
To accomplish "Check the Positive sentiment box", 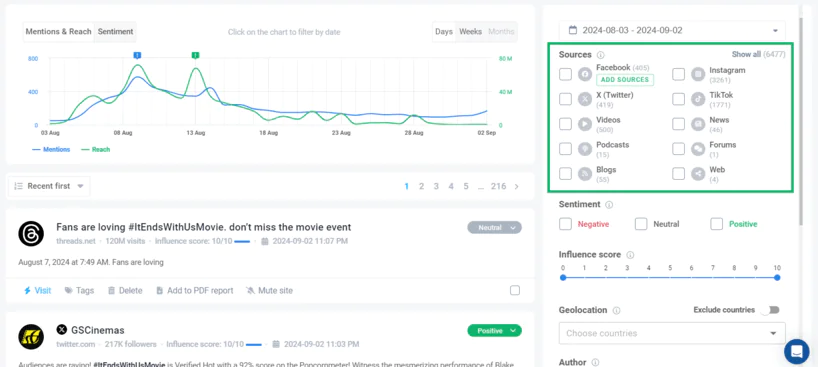I will coord(717,224).
